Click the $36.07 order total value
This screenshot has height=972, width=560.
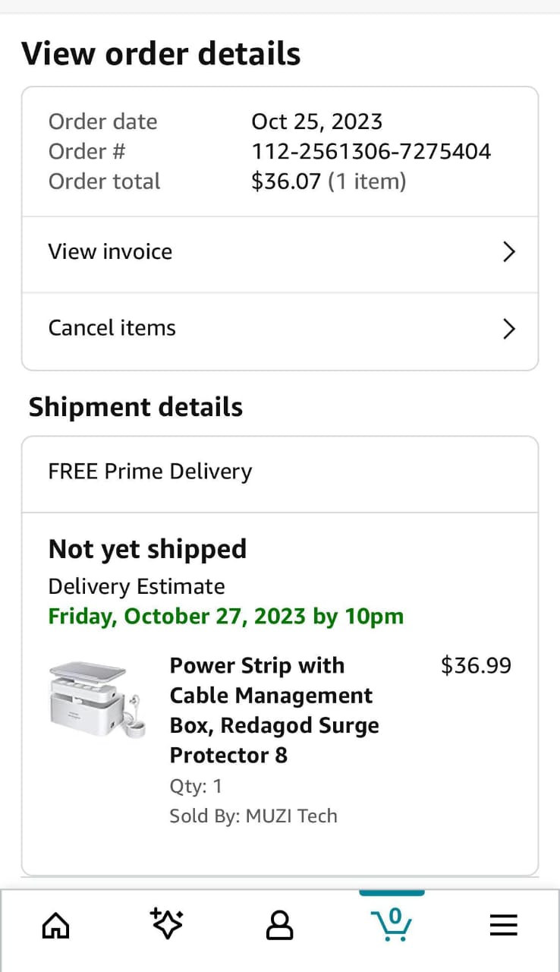click(286, 181)
